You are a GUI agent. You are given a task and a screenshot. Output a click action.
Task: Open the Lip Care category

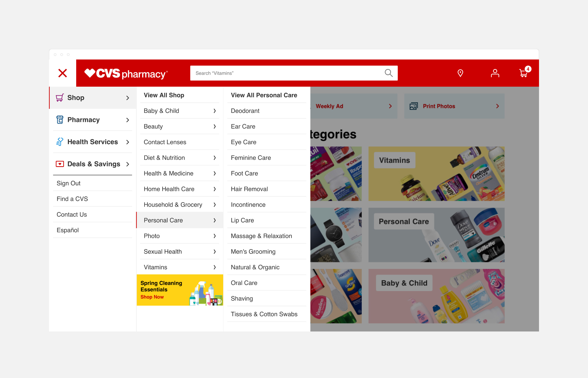[x=267, y=220]
